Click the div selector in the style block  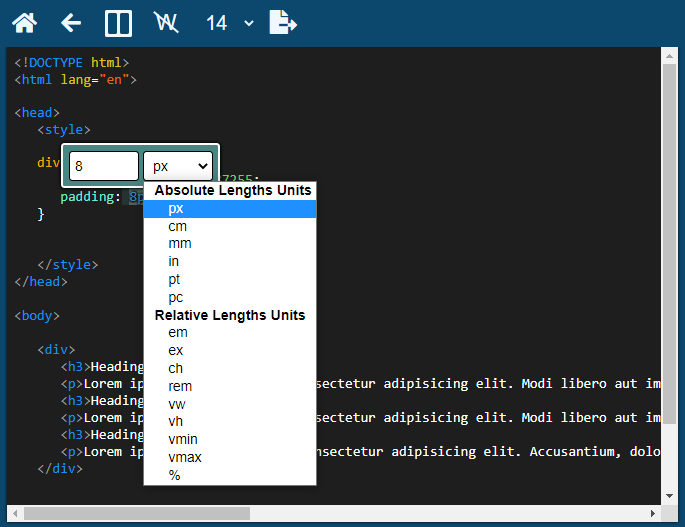pyautogui.click(x=48, y=163)
